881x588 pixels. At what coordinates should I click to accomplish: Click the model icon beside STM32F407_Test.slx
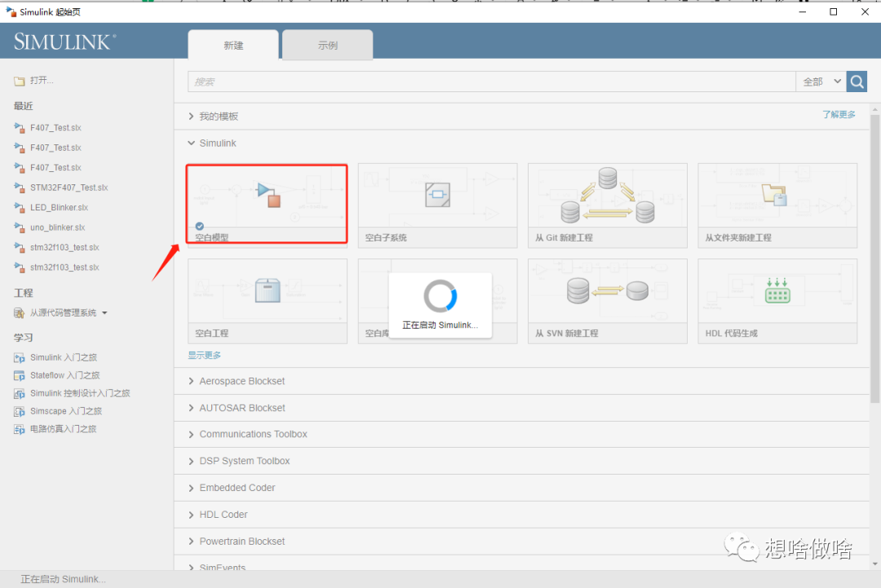pyautogui.click(x=20, y=188)
